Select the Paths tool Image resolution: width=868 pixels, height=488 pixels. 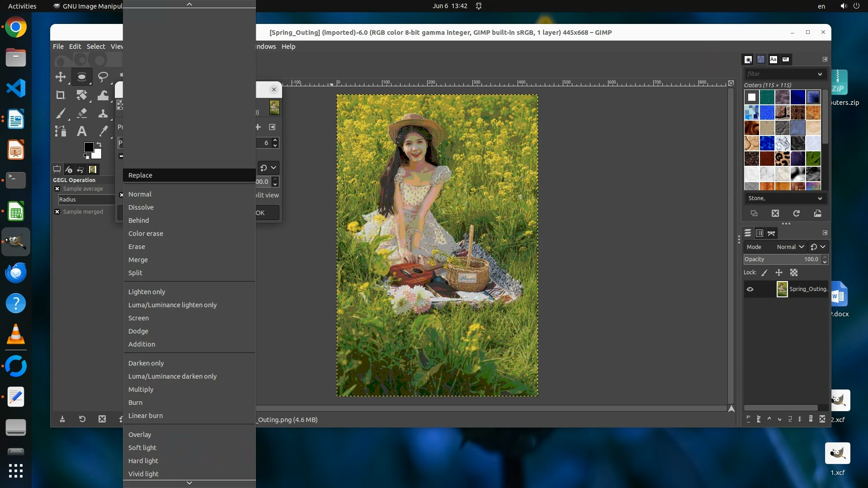click(60, 131)
